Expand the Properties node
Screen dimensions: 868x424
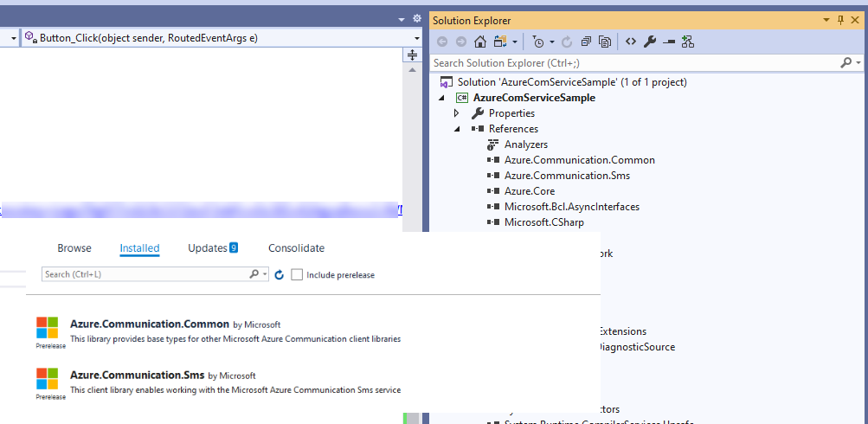click(x=457, y=113)
